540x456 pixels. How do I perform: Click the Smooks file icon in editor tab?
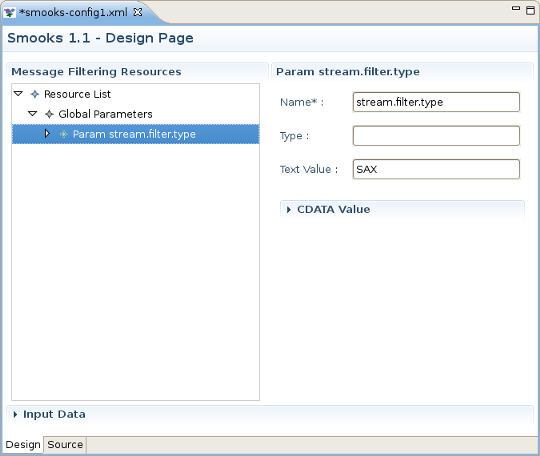click(9, 13)
